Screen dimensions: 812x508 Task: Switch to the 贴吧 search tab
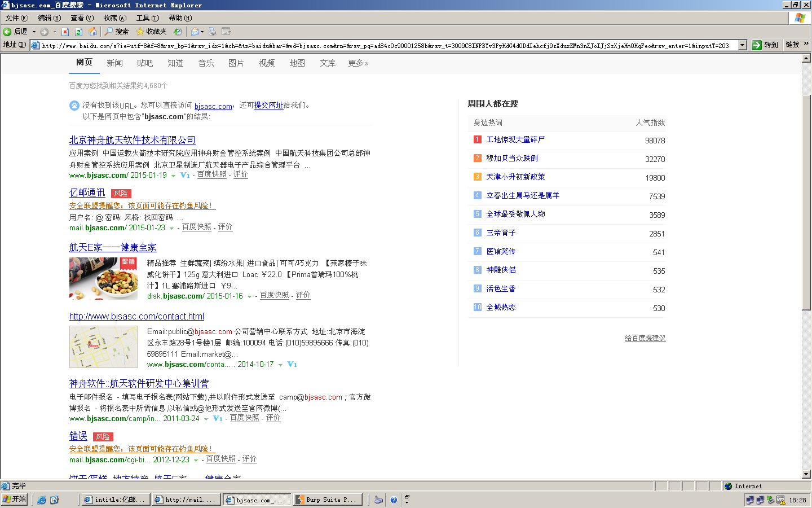(x=145, y=63)
